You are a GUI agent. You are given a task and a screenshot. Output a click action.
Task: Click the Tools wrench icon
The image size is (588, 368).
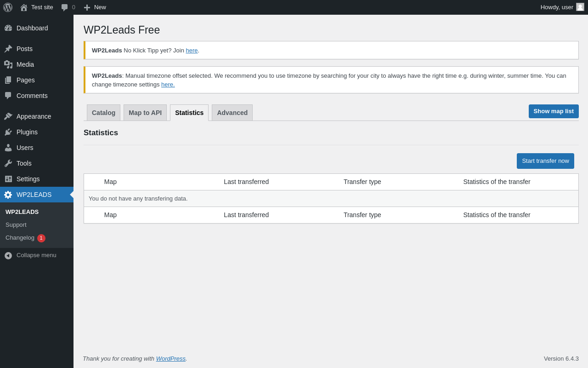coord(8,163)
